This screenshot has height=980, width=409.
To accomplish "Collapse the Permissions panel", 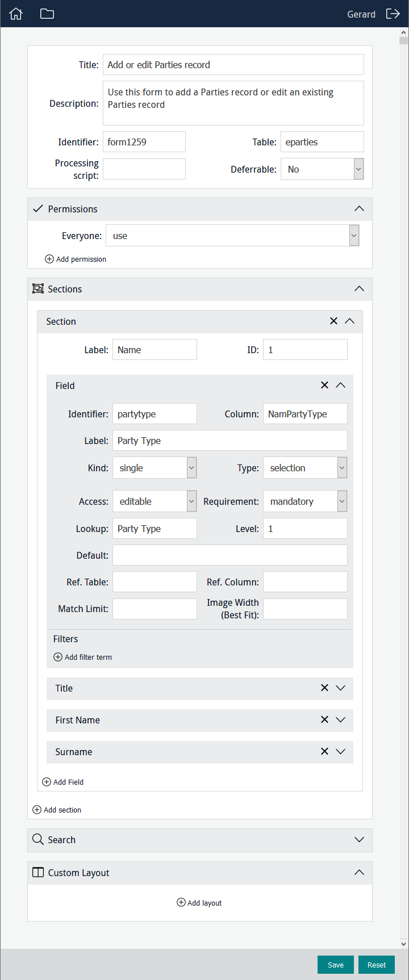I will (359, 209).
